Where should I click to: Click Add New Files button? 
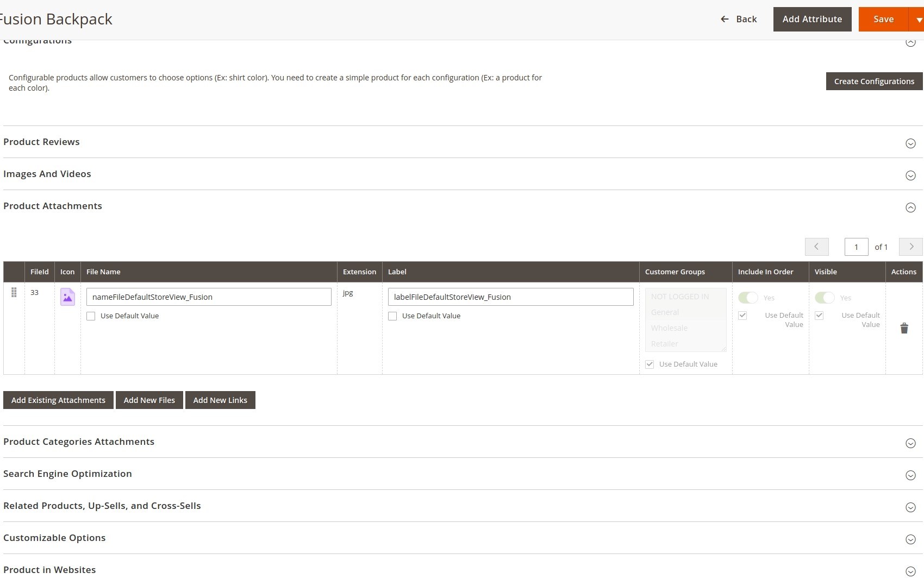click(149, 400)
